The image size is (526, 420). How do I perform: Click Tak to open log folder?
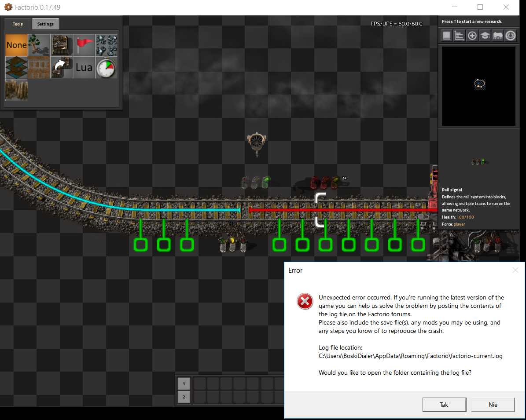point(444,405)
